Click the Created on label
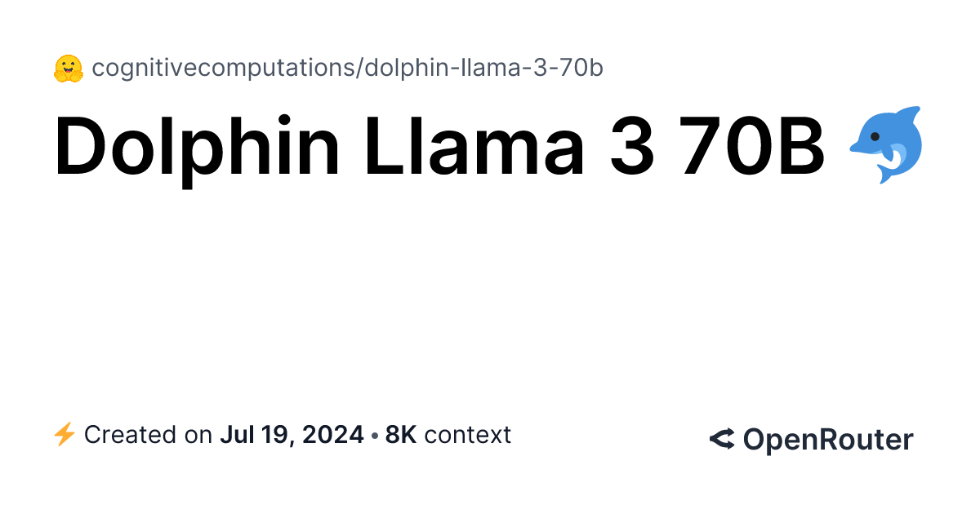The image size is (980, 514). (148, 435)
